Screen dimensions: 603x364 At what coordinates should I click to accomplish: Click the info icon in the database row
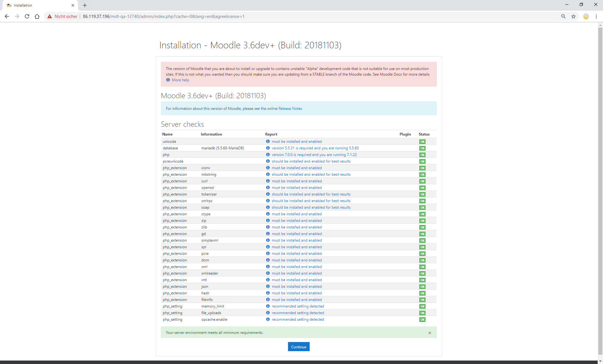click(268, 148)
